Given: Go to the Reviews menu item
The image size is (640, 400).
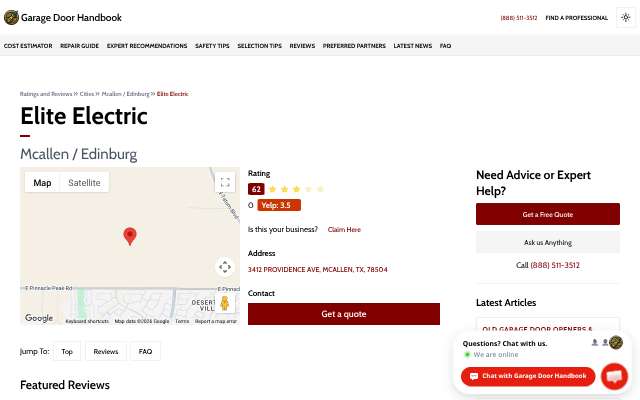Looking at the screenshot, I should click(302, 46).
